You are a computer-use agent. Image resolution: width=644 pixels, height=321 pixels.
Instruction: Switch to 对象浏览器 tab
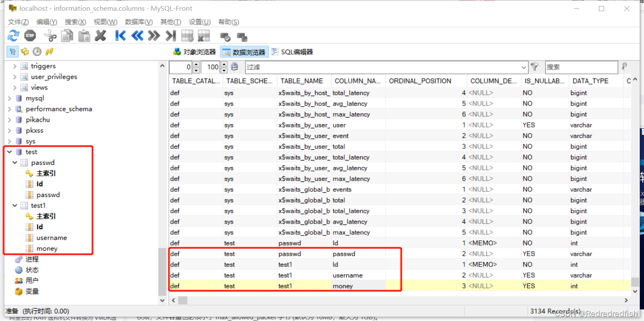point(194,52)
